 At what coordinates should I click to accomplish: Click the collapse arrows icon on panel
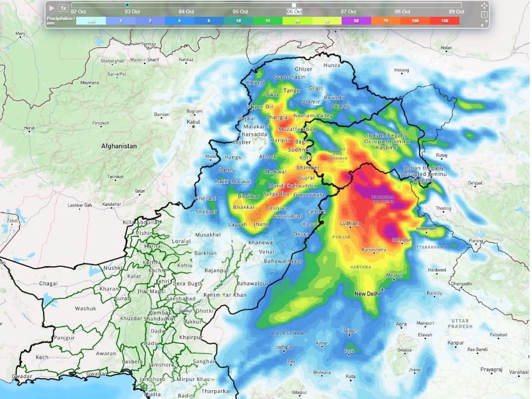pyautogui.click(x=484, y=23)
